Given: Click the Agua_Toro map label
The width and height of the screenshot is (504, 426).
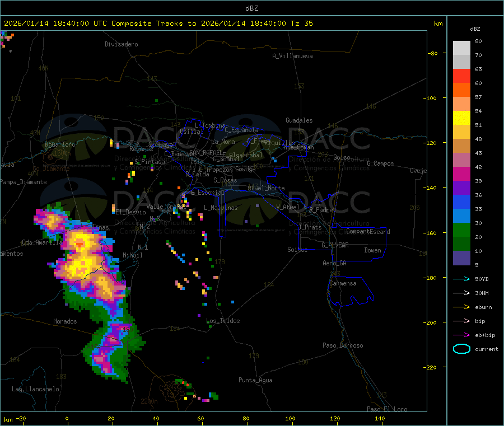Looking at the screenshot, I should click(60, 144).
